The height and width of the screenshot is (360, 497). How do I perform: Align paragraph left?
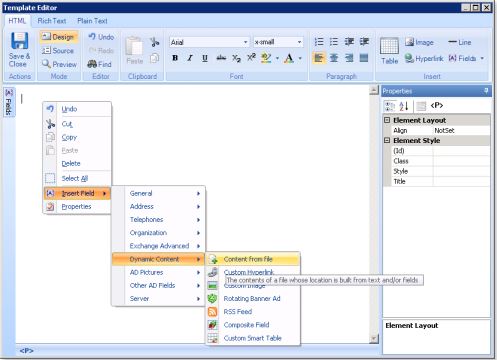(319, 58)
